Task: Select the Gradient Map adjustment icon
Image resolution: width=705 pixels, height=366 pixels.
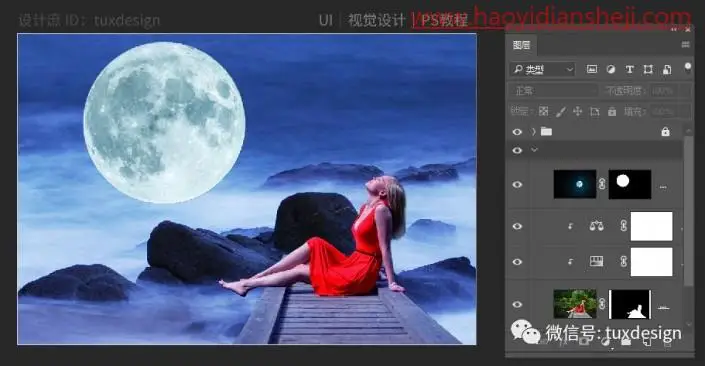Action: tap(597, 261)
